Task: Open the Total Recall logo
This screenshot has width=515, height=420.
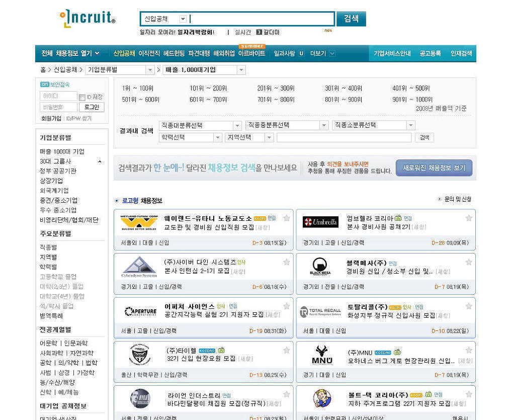Action: click(320, 312)
